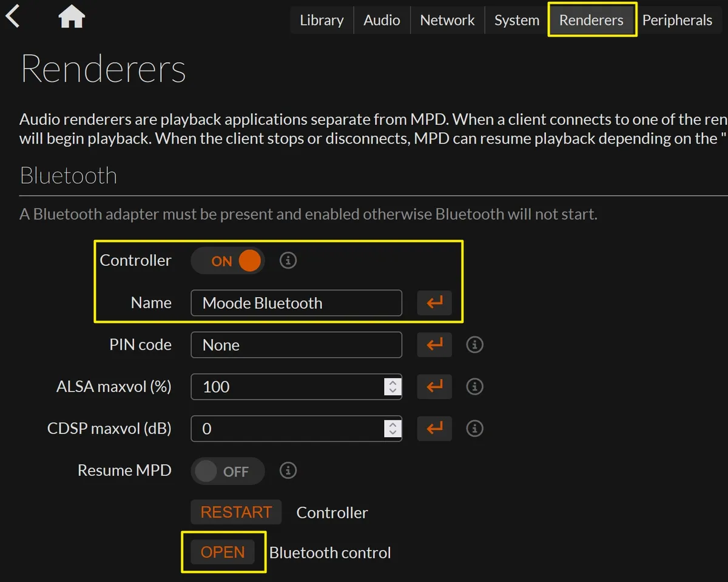Switch to the Library tab
Viewport: 728px width, 582px height.
coord(322,20)
